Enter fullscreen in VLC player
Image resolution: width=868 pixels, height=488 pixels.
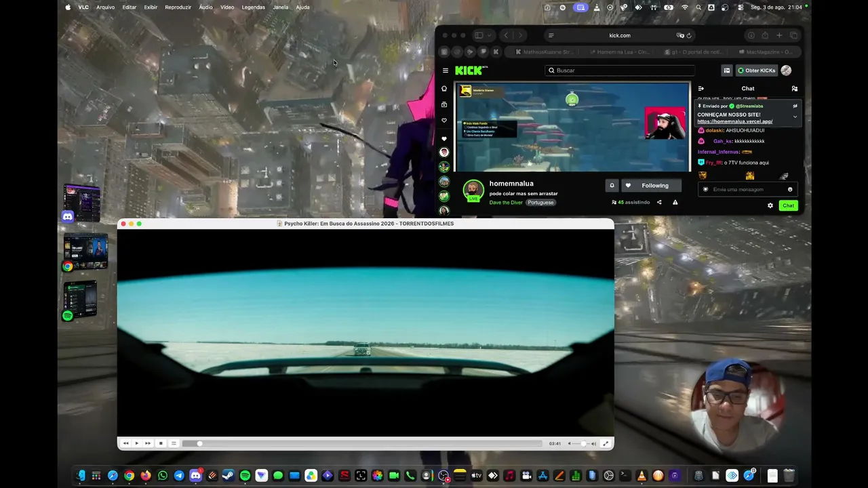[606, 443]
